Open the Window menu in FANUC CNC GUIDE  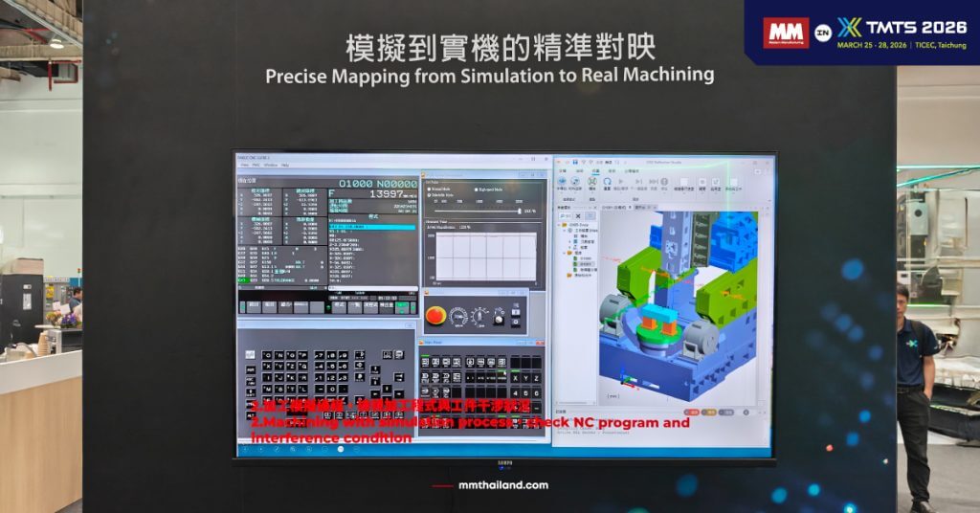(271, 165)
